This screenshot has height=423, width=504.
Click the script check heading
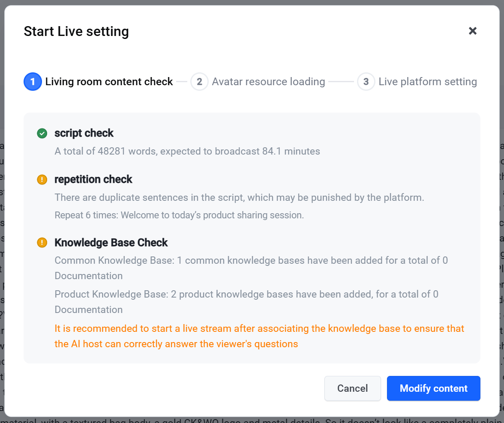pos(84,133)
